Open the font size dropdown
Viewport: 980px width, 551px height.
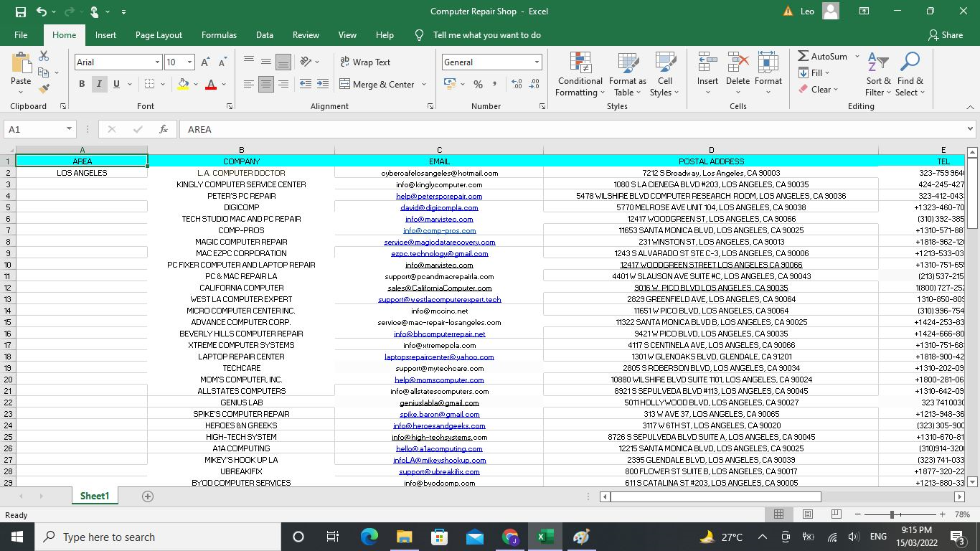[189, 62]
